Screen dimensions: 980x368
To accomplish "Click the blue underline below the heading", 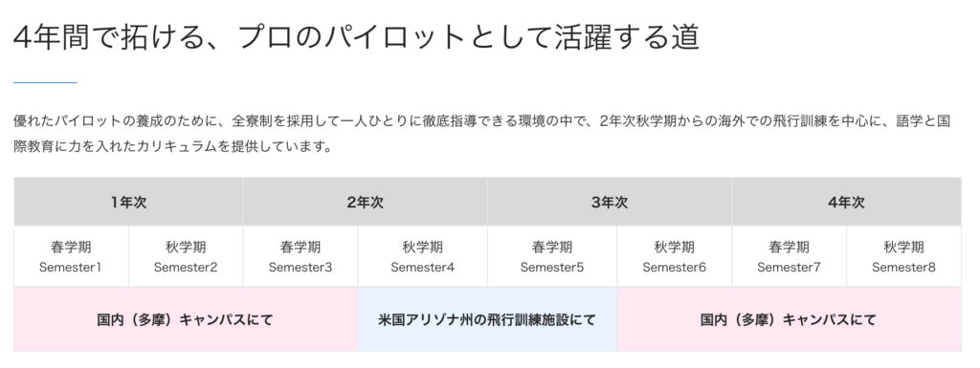I will (45, 82).
